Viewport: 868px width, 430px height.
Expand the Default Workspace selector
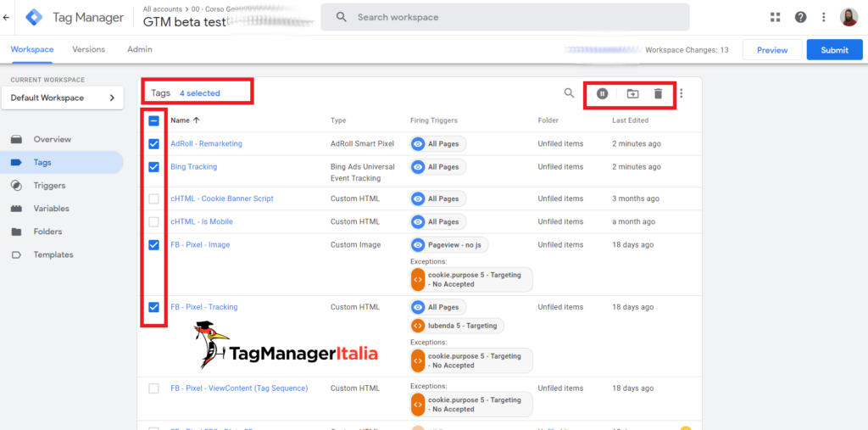63,98
